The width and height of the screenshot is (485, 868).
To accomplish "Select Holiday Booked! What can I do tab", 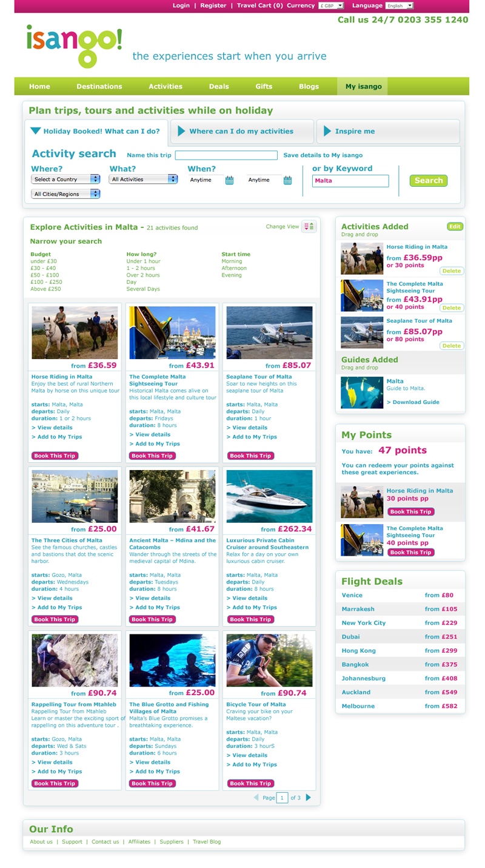I will (96, 131).
